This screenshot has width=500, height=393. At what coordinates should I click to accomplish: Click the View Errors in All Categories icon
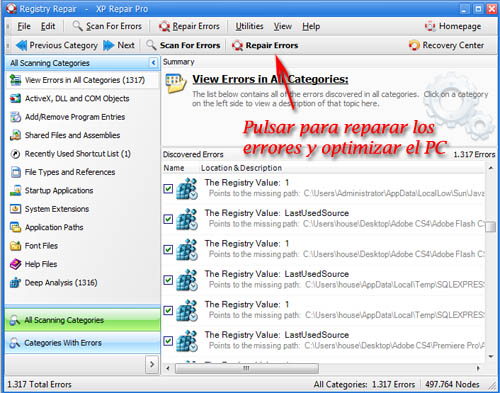15,80
